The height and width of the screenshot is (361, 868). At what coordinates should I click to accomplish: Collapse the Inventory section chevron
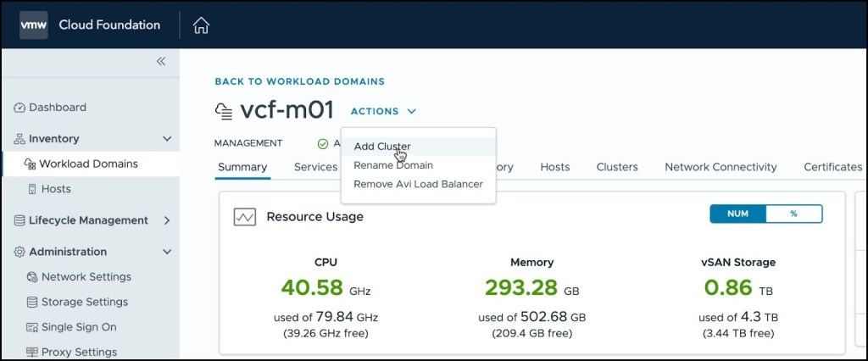click(167, 139)
